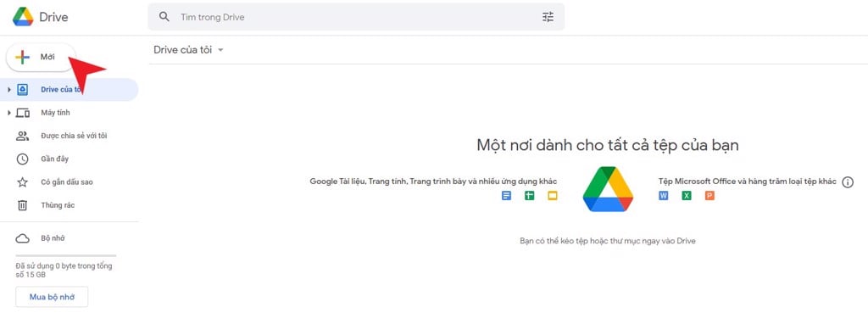This screenshot has height=324, width=868.
Task: Click the shared-with-me people icon
Action: coord(22,136)
